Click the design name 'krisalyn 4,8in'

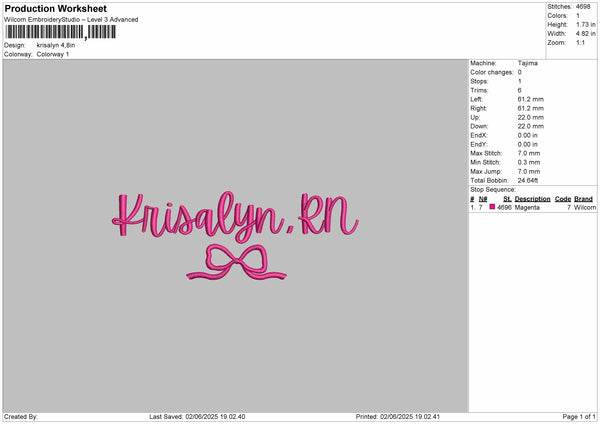(x=56, y=45)
